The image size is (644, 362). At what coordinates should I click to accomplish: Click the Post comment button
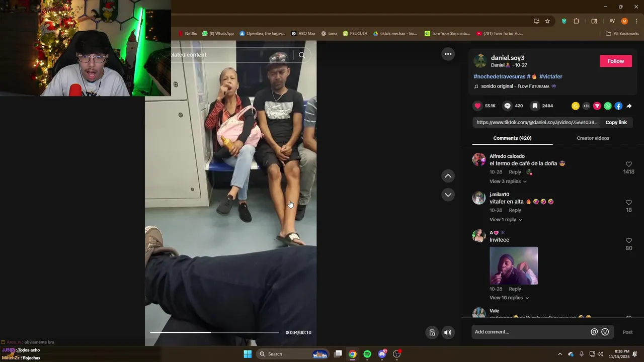click(x=627, y=332)
